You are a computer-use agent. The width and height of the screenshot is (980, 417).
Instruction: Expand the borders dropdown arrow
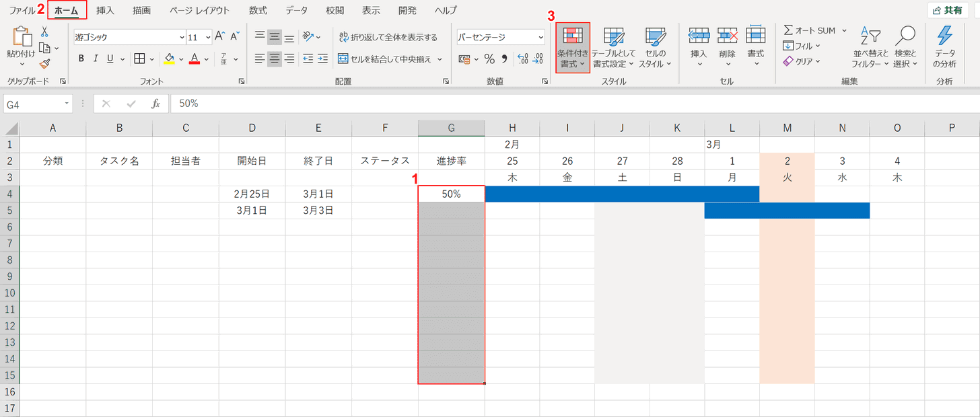pos(151,59)
